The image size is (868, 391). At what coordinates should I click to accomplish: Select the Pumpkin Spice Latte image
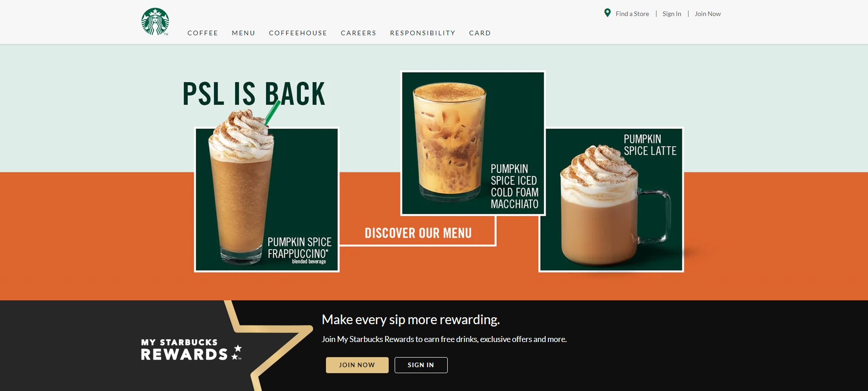coord(611,200)
